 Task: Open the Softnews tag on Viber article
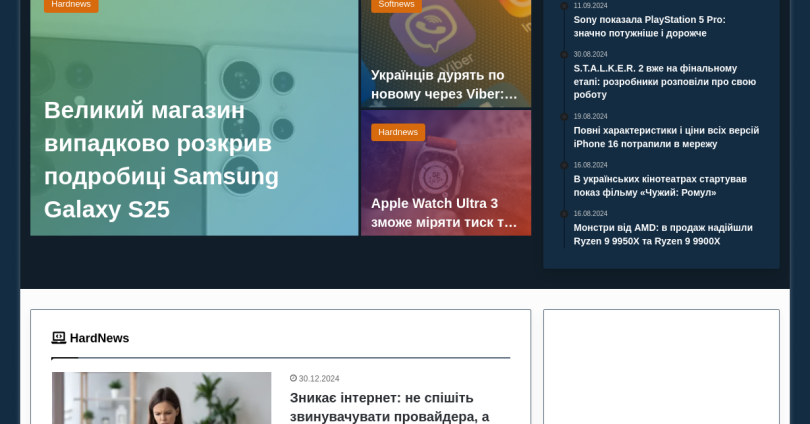(396, 5)
